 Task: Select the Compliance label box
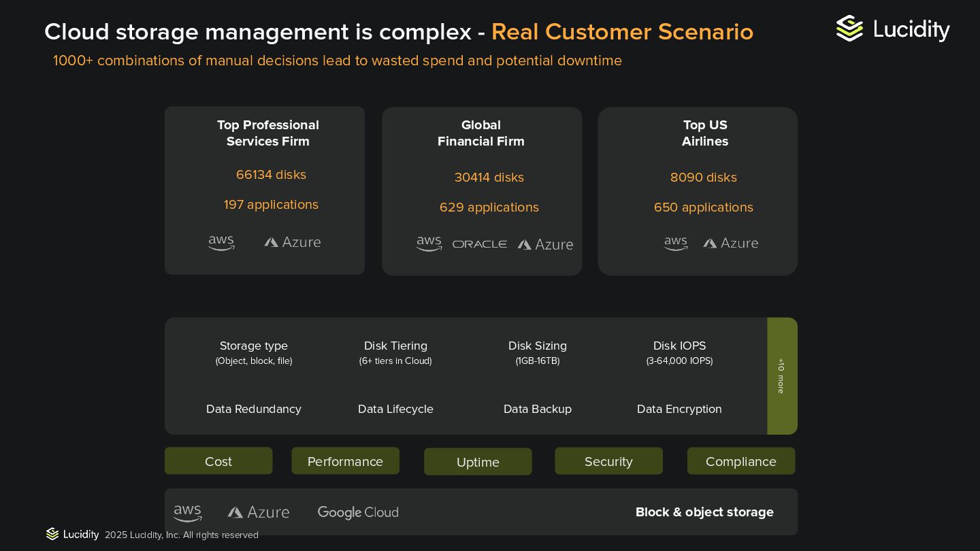pyautogui.click(x=740, y=461)
